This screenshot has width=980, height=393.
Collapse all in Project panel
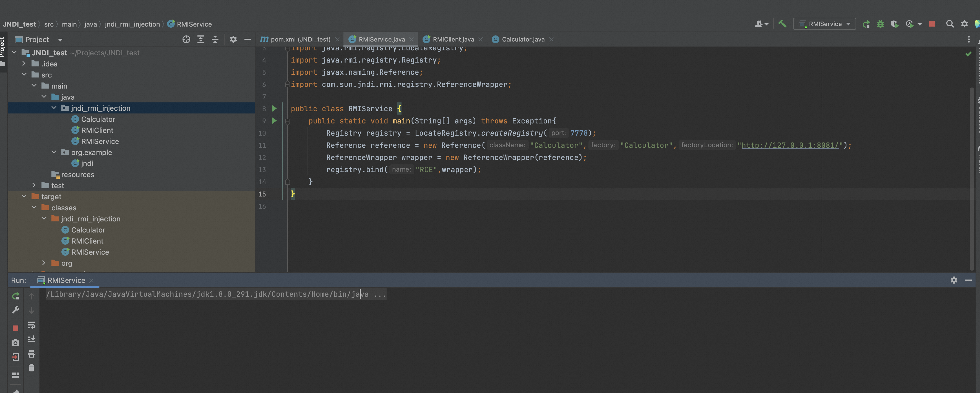[215, 39]
